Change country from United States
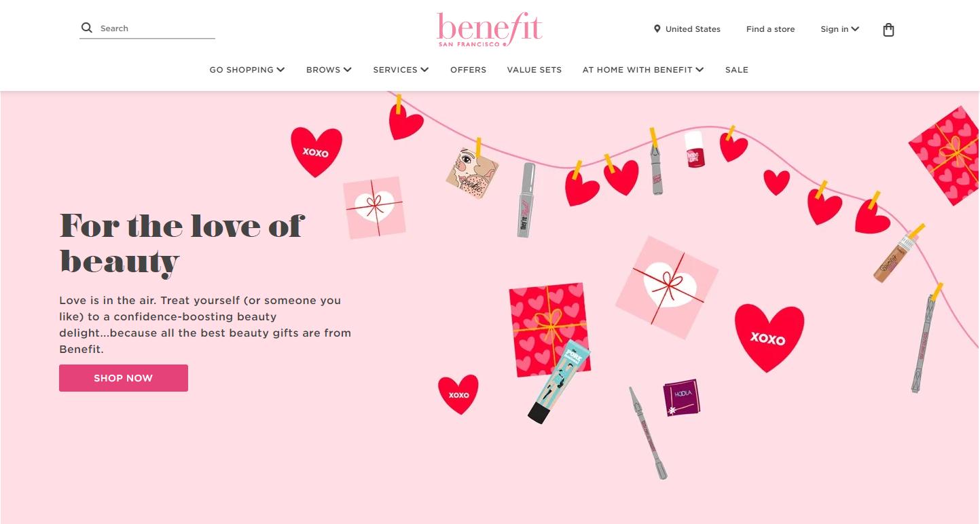980x524 pixels. coord(687,29)
